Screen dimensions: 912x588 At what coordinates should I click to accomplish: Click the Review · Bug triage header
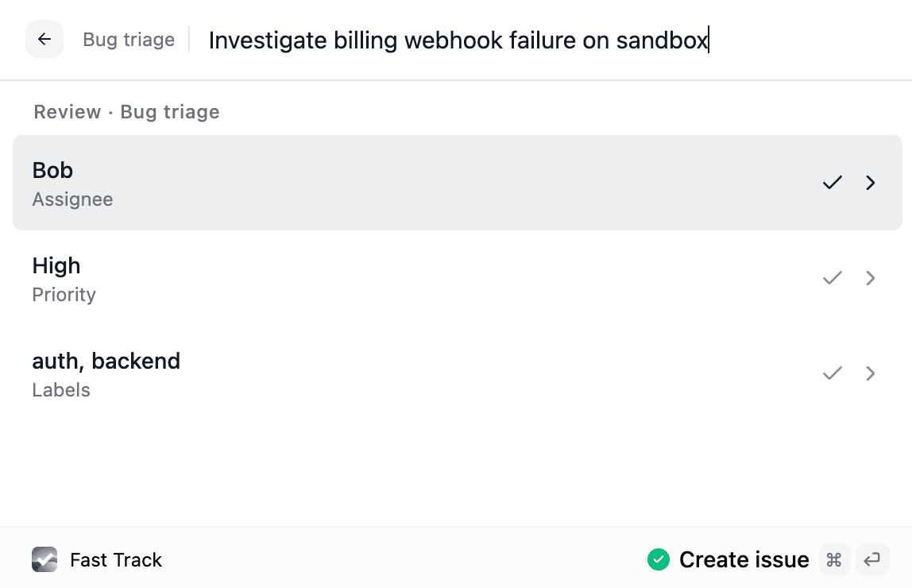pos(126,111)
